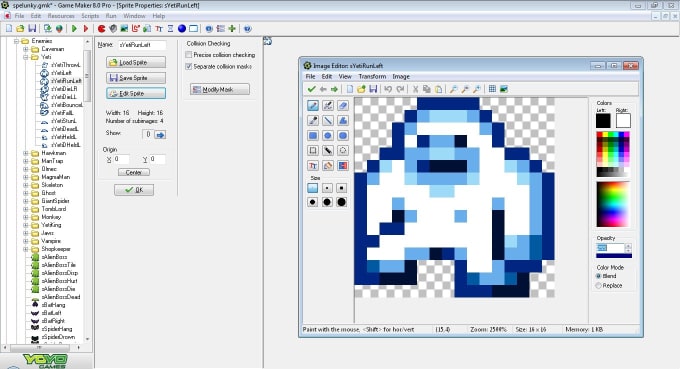Click Undo in Image Editor toolbar
This screenshot has width=680, height=369.
[x=388, y=89]
